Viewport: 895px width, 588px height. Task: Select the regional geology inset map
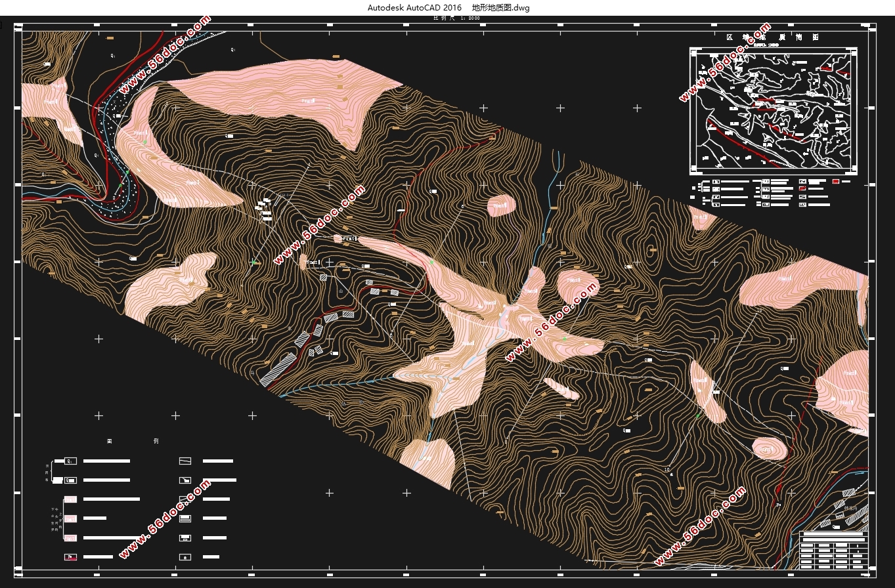tap(773, 110)
